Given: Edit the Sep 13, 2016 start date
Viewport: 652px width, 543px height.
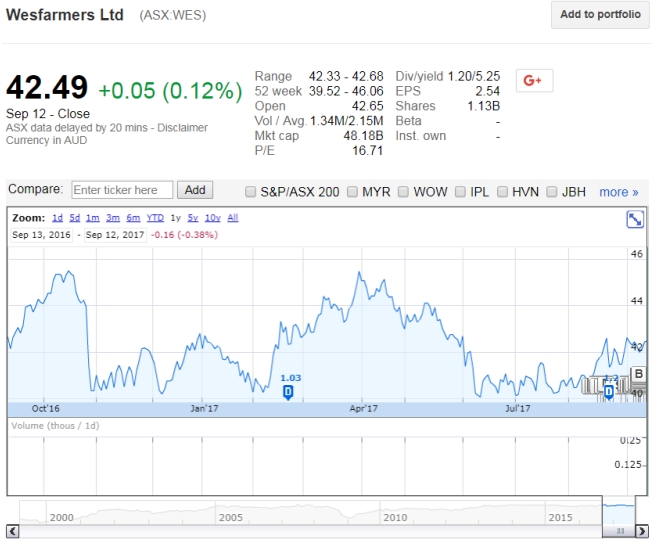Looking at the screenshot, I should click(x=41, y=235).
